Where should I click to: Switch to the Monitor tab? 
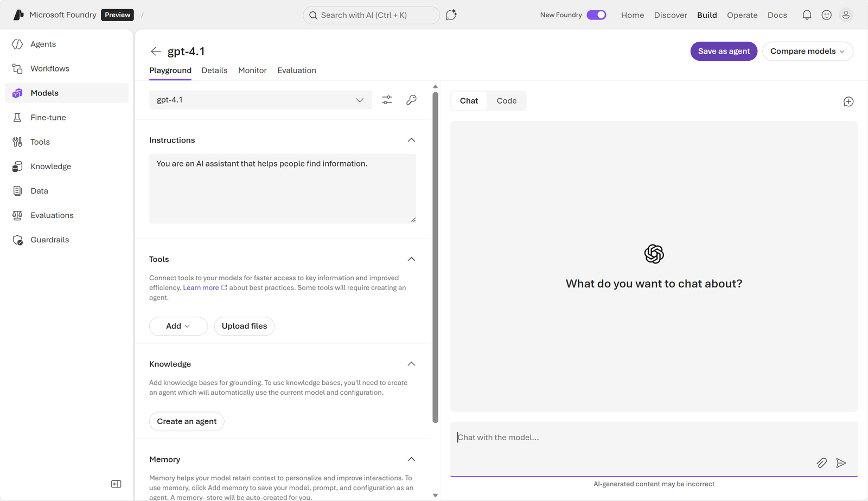point(252,70)
